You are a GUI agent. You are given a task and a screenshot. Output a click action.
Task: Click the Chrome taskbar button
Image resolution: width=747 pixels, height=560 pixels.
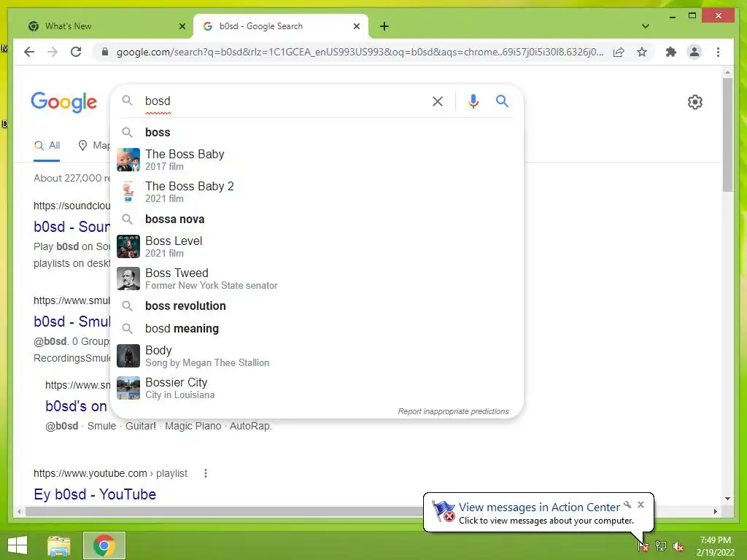[104, 545]
